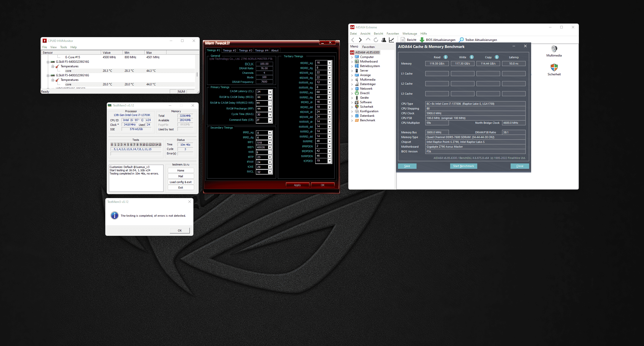This screenshot has height=346, width=644.
Task: Open the CAS# Latency (CL) dropdown
Action: [270, 92]
